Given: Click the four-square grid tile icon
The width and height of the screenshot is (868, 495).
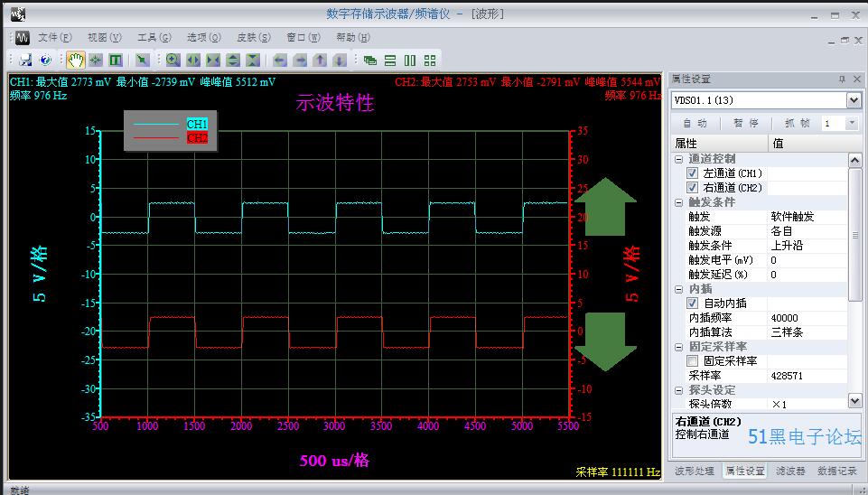Looking at the screenshot, I should [430, 60].
